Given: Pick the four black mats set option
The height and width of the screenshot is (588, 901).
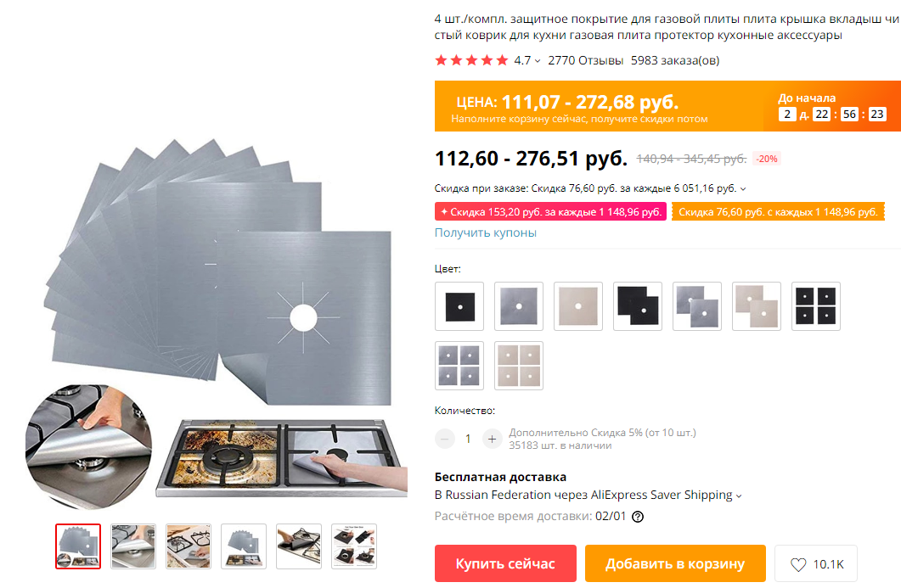Looking at the screenshot, I should pyautogui.click(x=816, y=306).
